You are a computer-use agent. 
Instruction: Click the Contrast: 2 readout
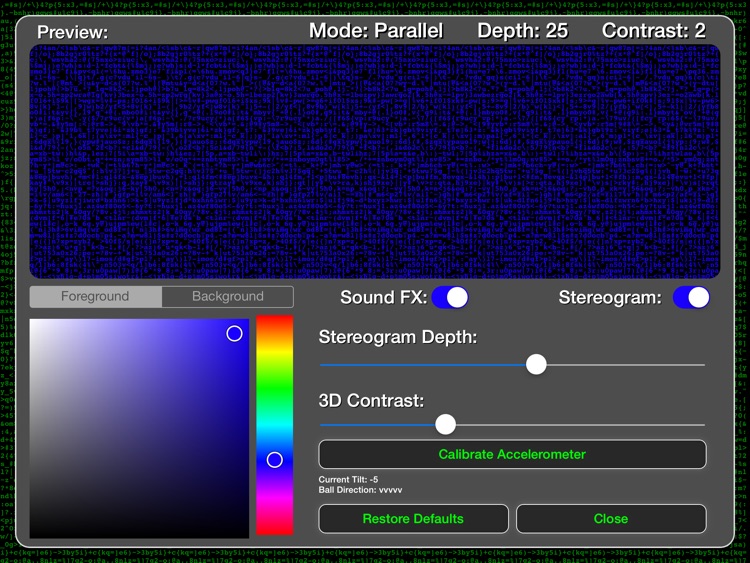coord(653,31)
